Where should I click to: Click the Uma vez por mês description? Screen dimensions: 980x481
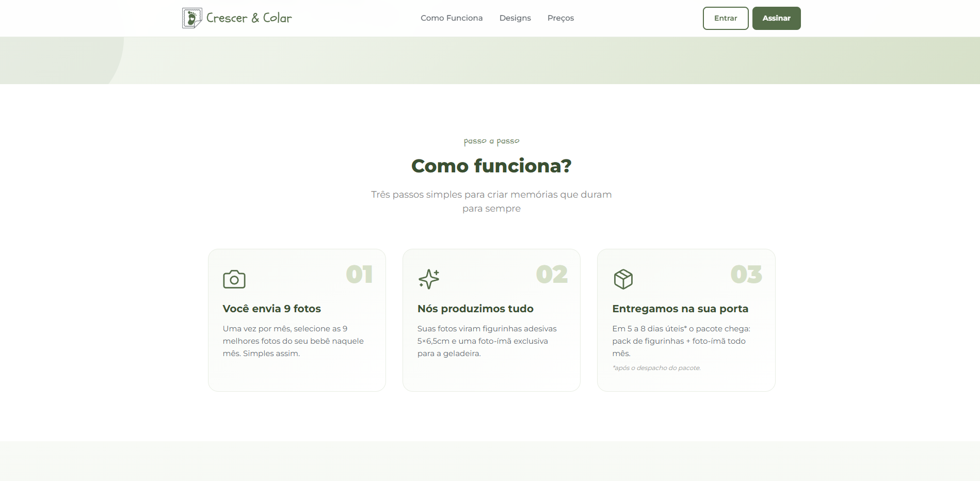(293, 341)
